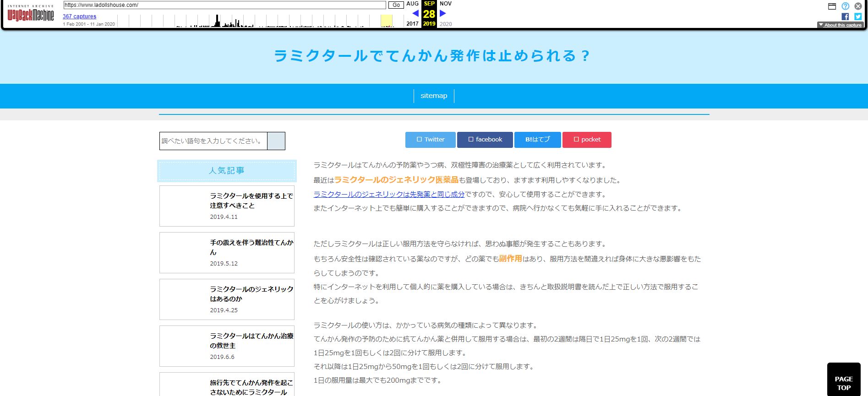Share capture on Twitter icon in toolbar
The image size is (868, 396).
tap(858, 16)
